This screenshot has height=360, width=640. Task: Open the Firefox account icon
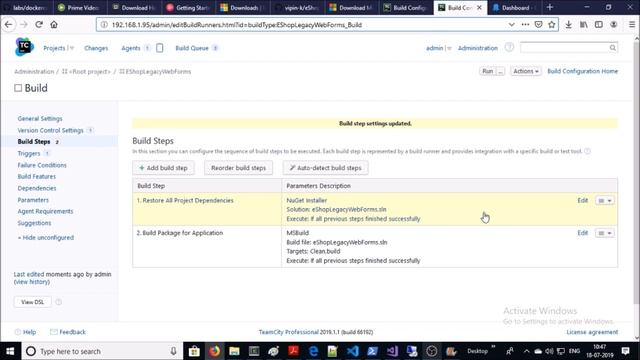coord(613,24)
